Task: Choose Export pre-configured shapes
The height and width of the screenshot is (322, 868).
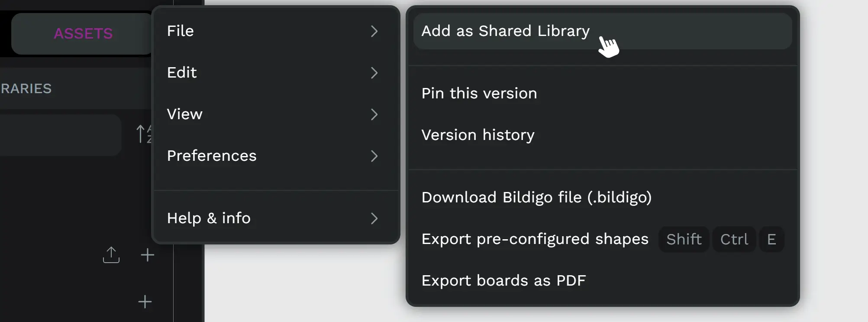Action: click(535, 239)
